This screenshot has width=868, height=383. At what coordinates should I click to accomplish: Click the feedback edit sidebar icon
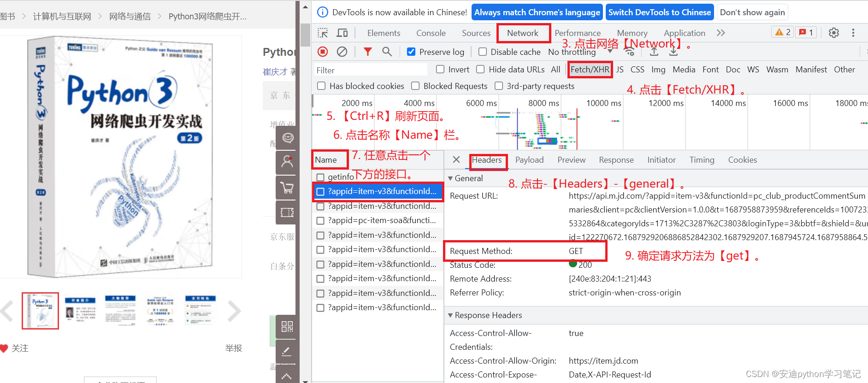point(288,351)
